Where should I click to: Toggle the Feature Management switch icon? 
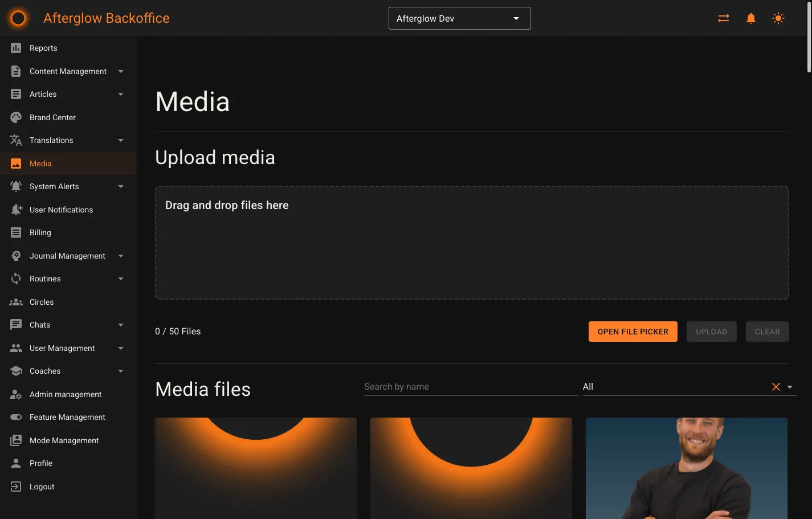click(x=15, y=417)
